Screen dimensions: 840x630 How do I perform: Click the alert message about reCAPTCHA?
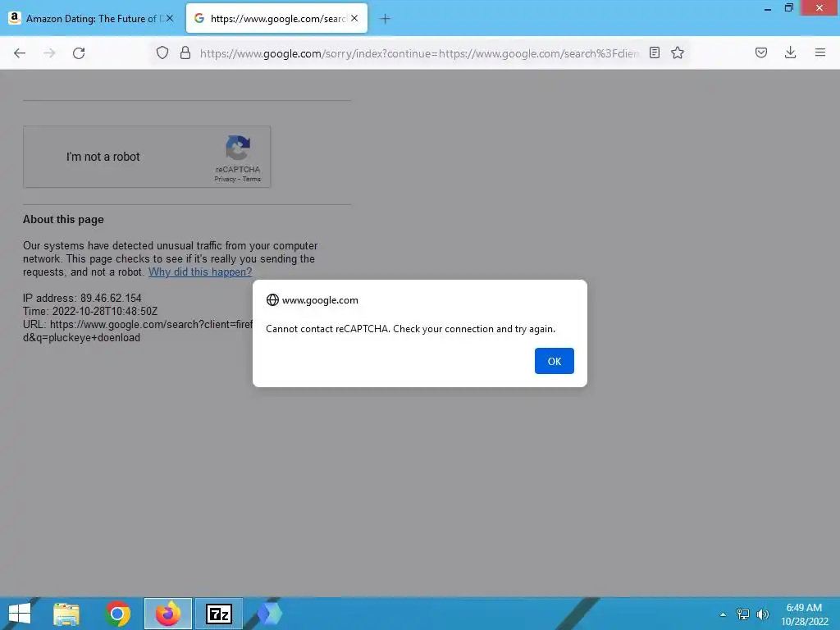click(x=410, y=329)
